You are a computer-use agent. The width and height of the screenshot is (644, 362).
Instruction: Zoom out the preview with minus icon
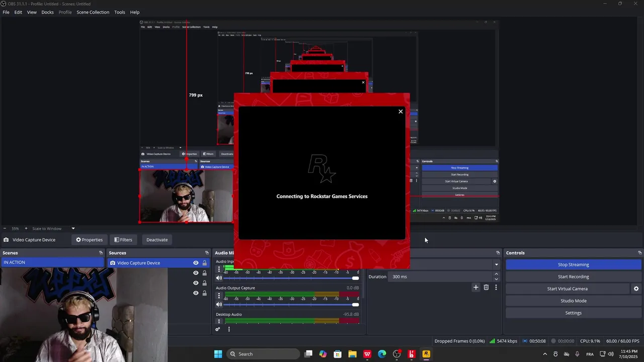(5, 228)
